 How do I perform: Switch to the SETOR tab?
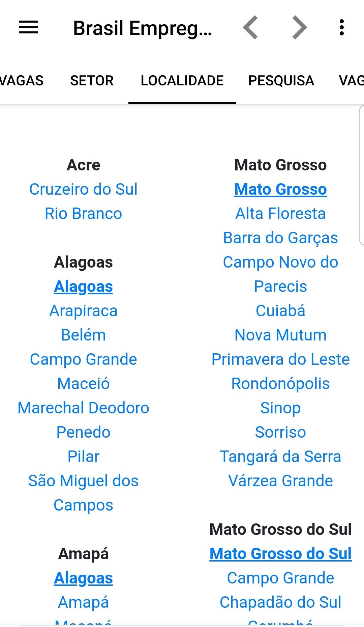click(x=92, y=81)
